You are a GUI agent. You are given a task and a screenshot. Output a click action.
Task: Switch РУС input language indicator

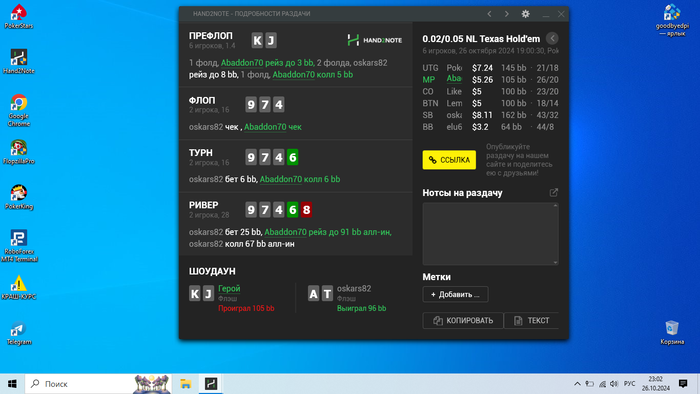pyautogui.click(x=629, y=384)
